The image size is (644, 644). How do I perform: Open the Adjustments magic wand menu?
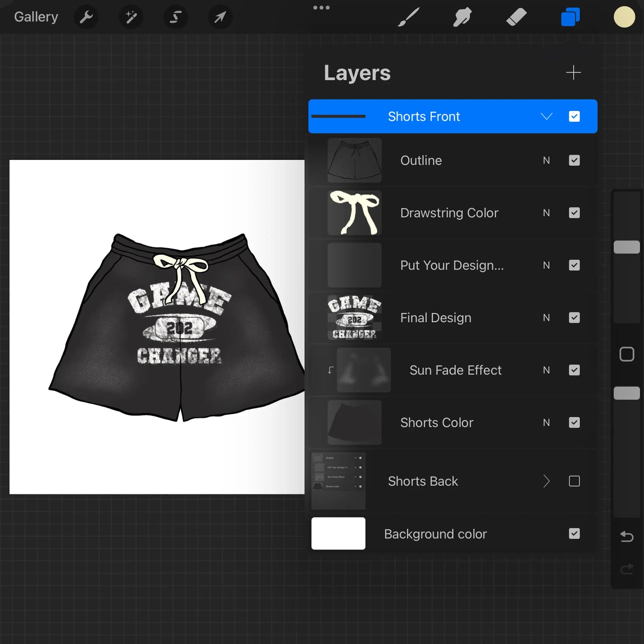131,17
